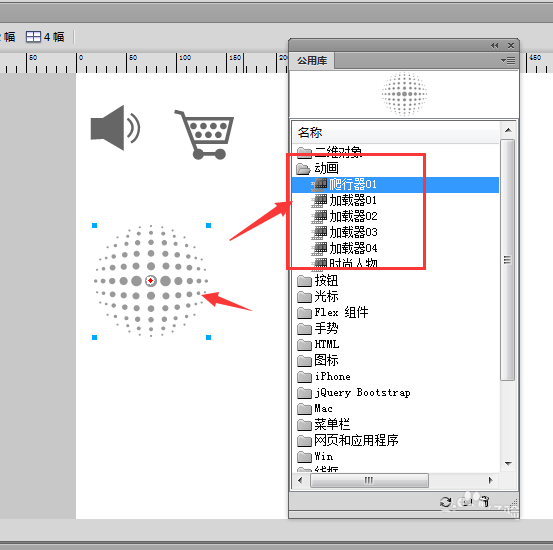Collapse the open 动画 folder
The image size is (553, 550).
(303, 169)
